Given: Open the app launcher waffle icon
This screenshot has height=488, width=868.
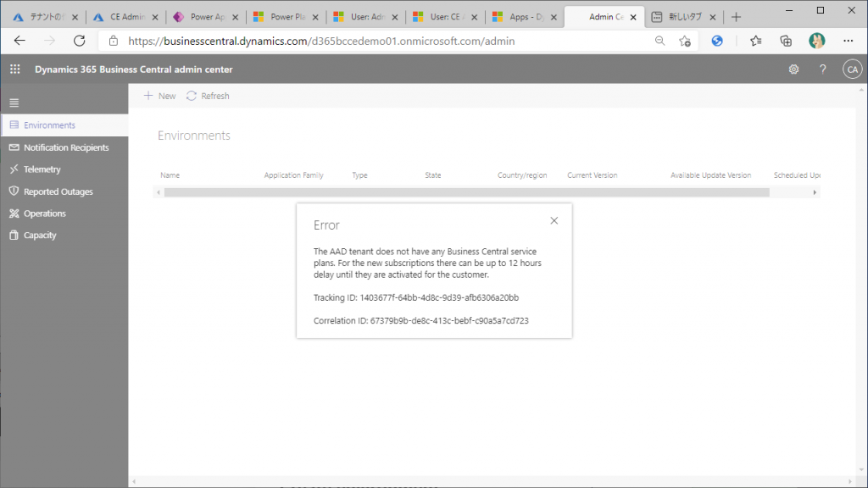Looking at the screenshot, I should pyautogui.click(x=15, y=69).
